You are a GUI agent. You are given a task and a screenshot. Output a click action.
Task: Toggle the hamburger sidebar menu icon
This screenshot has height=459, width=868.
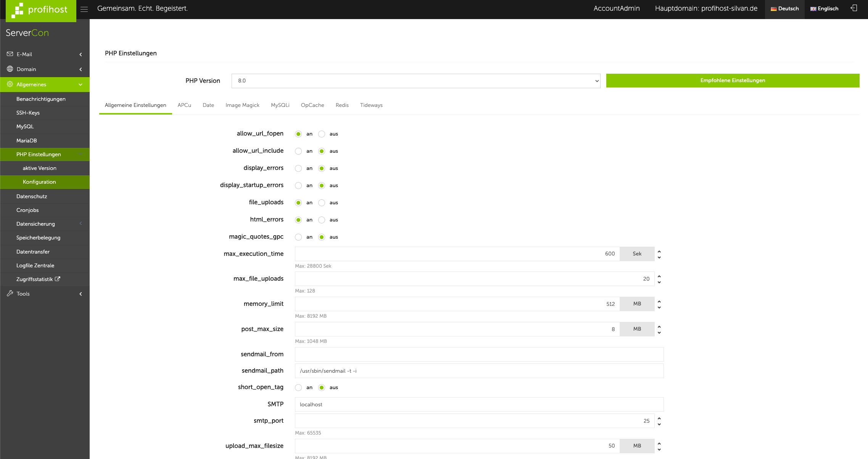click(84, 9)
